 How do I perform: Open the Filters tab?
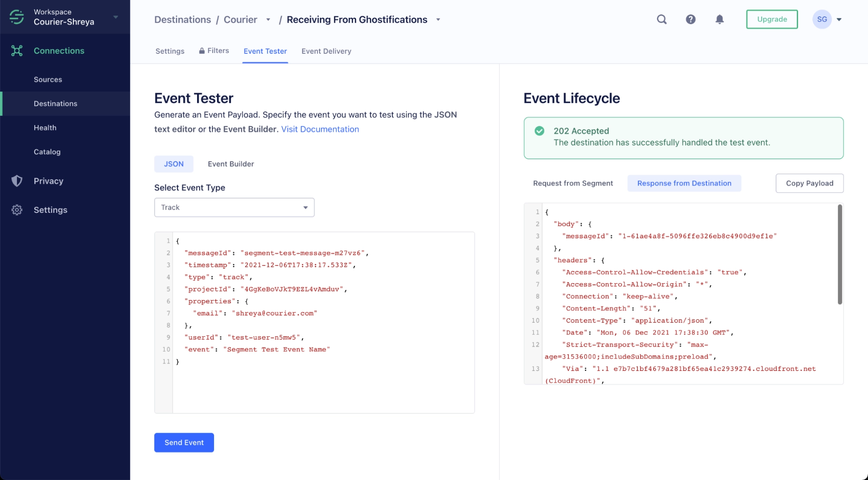point(214,51)
